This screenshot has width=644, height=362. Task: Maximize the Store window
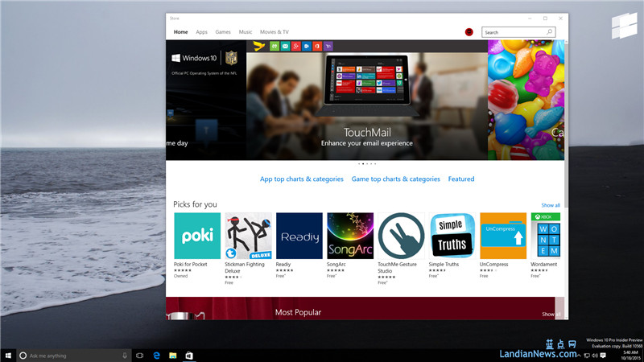pyautogui.click(x=545, y=19)
